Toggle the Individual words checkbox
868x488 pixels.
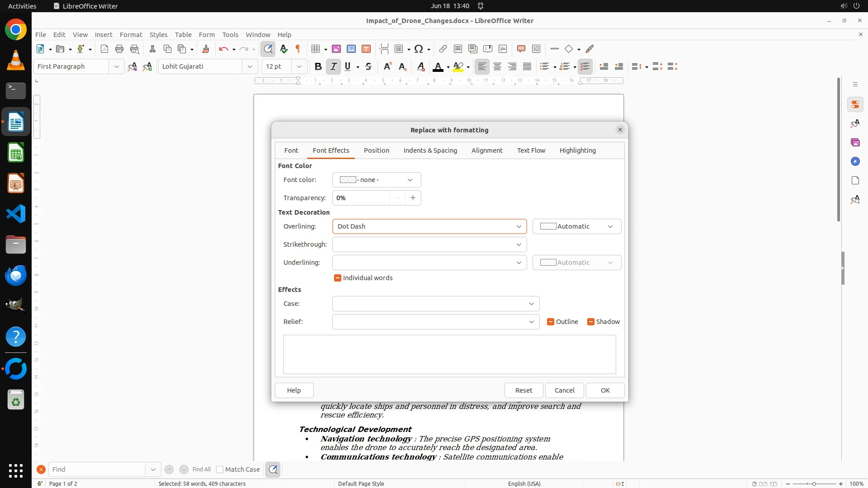[x=338, y=278]
